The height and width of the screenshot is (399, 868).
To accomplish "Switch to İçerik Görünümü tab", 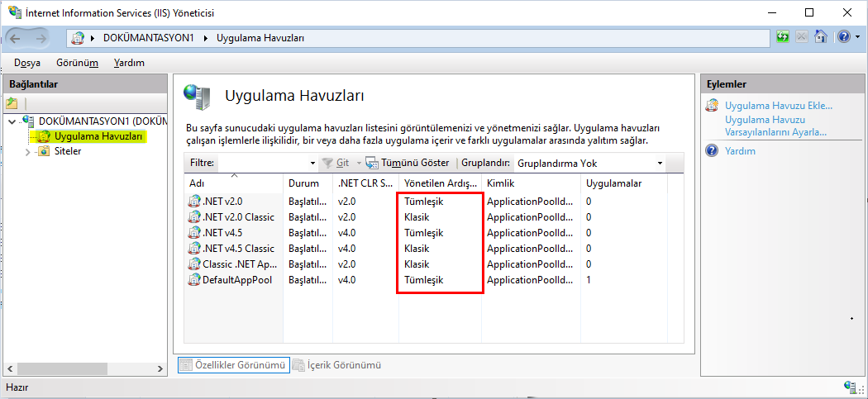I will pos(337,365).
